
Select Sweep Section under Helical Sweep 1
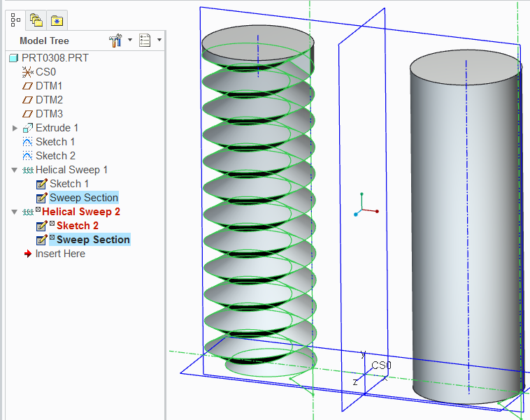coord(83,197)
